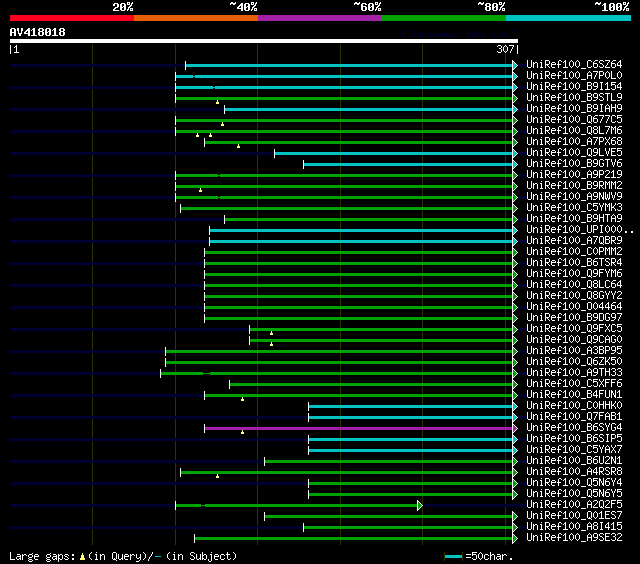
Task: Select UniRef100_Q6ZK50 label
Action: (574, 362)
